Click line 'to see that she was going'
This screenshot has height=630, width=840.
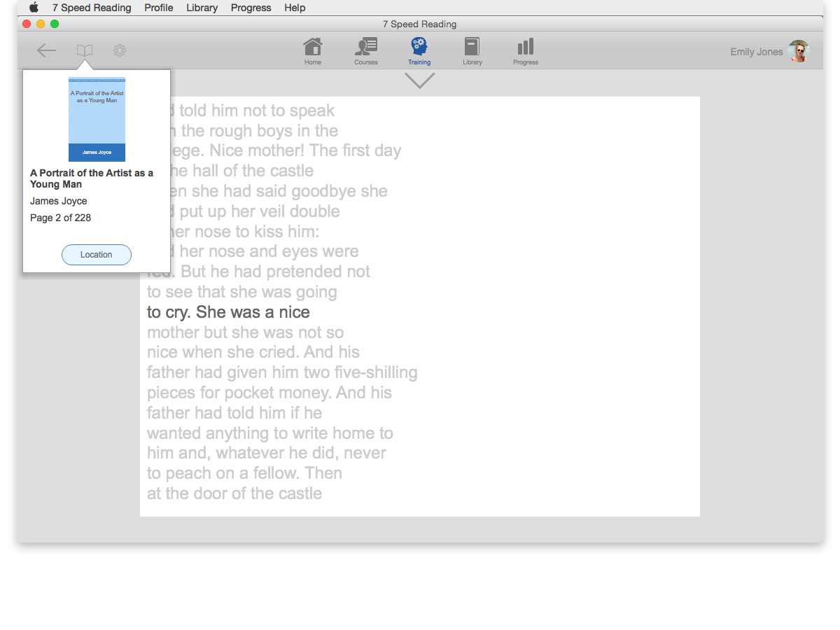242,292
